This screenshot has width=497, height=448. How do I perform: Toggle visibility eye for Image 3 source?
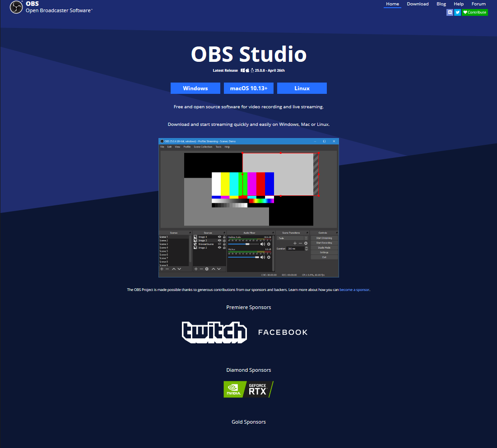pos(219,240)
